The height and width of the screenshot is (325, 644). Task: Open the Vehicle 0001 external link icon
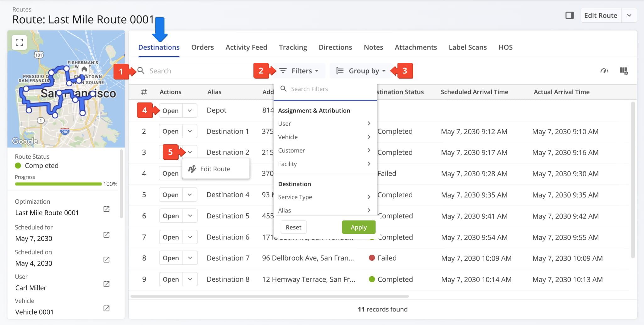click(107, 308)
